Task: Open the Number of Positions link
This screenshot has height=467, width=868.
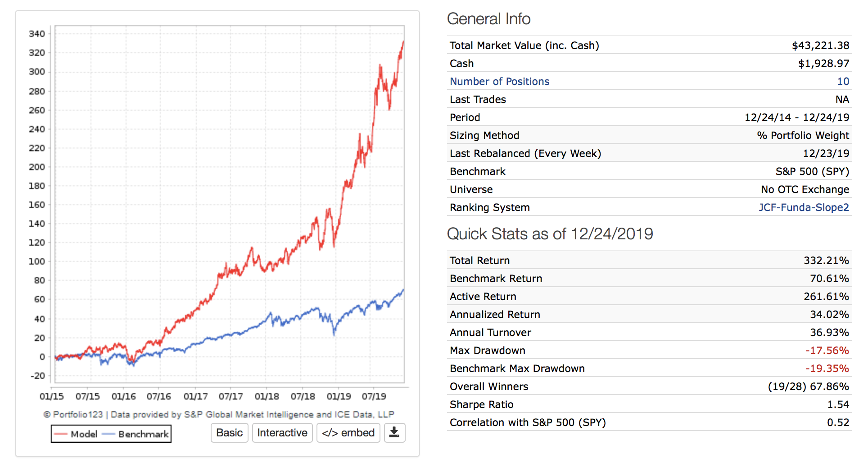Action: [x=499, y=81]
